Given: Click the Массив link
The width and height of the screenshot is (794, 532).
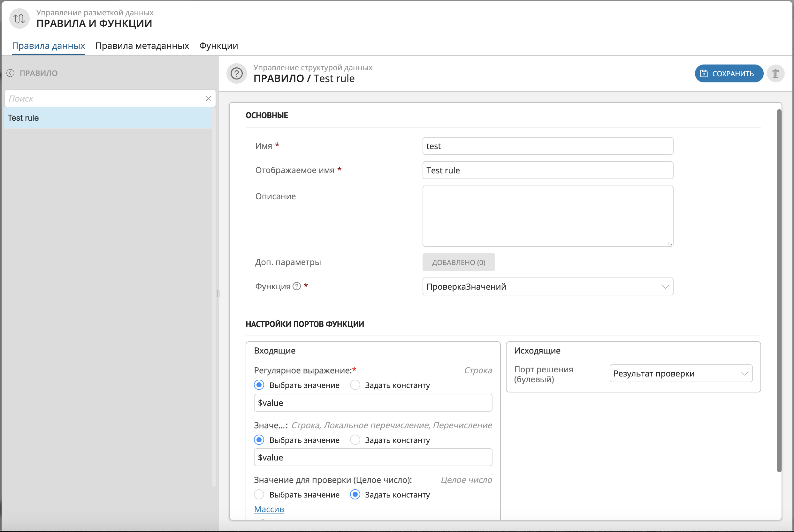Looking at the screenshot, I should (x=269, y=509).
